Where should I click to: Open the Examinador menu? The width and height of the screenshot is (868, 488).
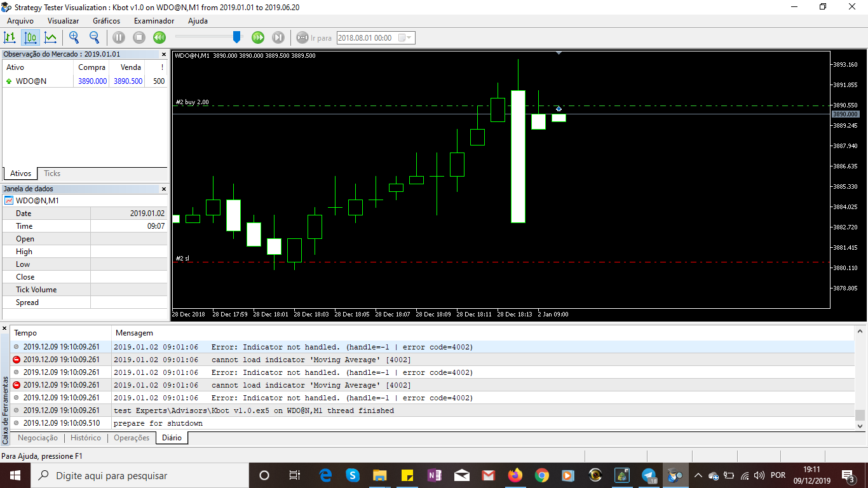[x=154, y=21]
